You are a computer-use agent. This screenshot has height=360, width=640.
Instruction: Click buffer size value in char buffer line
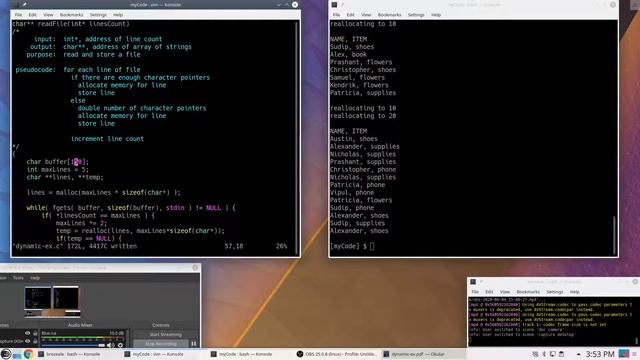[77, 162]
